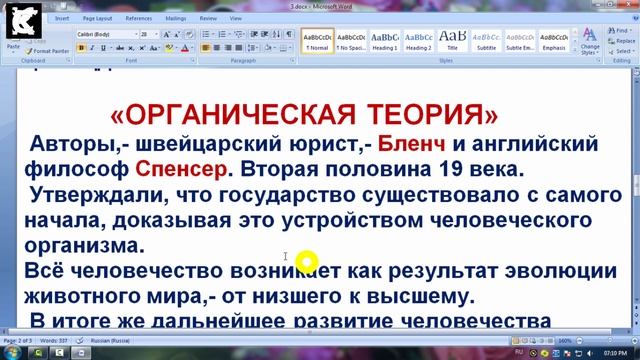Apply the No Spacing style
The width and height of the screenshot is (640, 360).
click(x=351, y=41)
